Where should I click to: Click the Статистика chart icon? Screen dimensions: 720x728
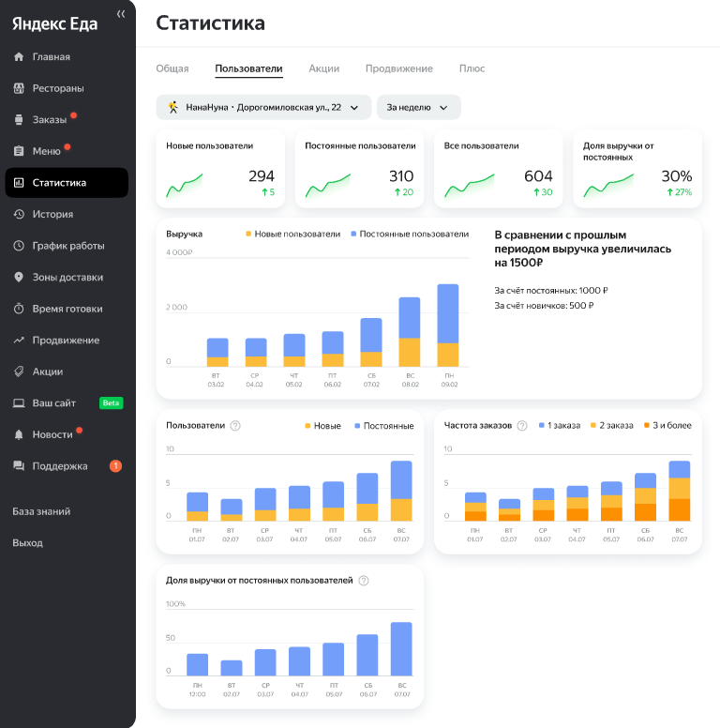(x=19, y=182)
